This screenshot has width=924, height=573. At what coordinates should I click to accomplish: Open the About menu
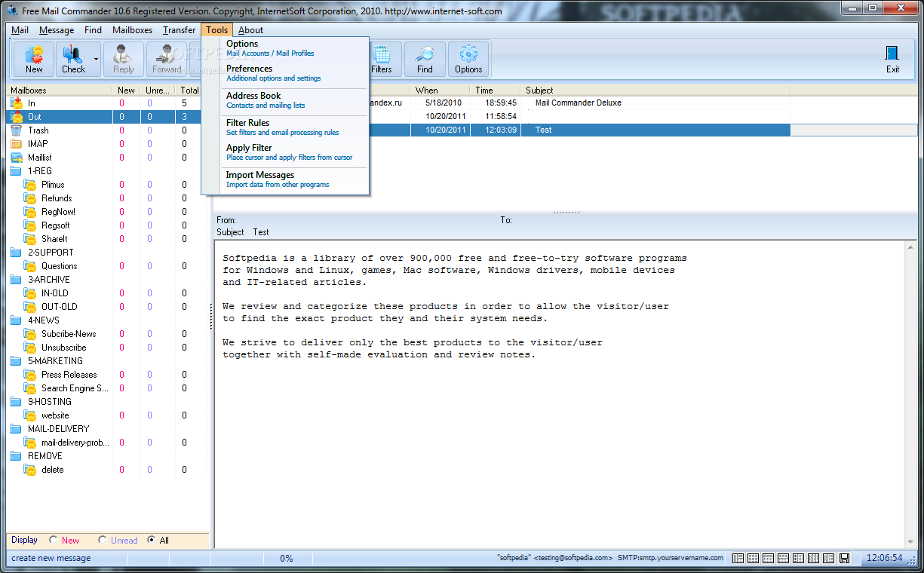coord(250,30)
